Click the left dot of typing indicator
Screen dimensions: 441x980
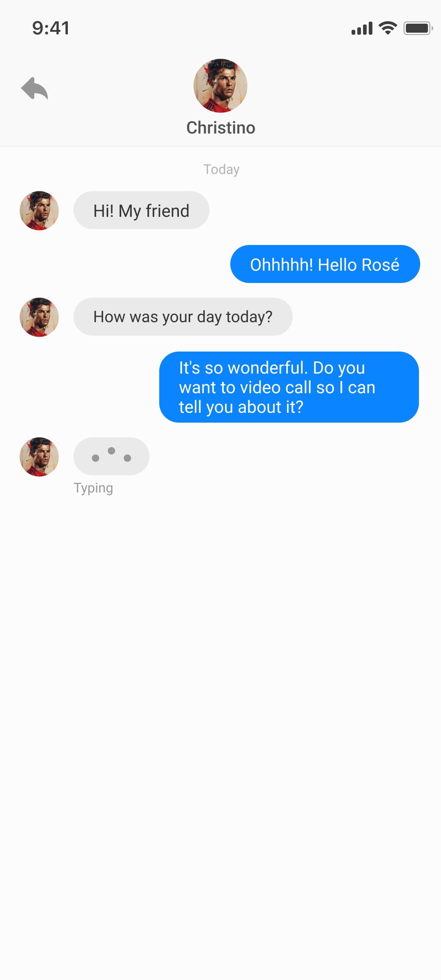(96, 458)
